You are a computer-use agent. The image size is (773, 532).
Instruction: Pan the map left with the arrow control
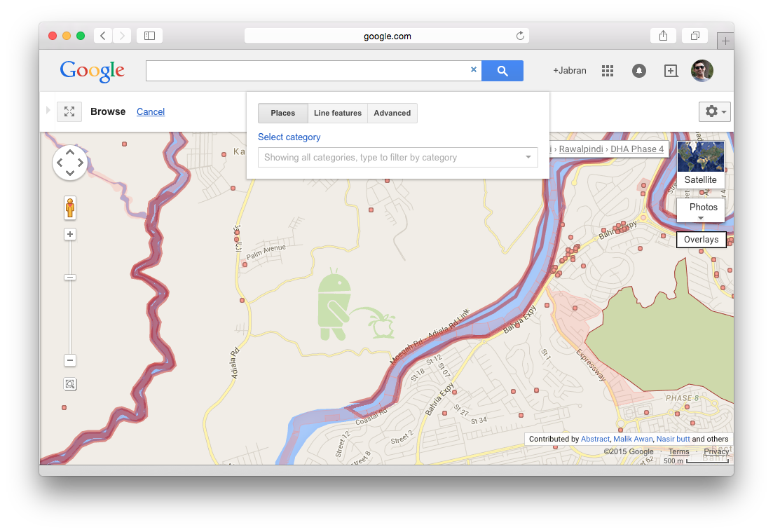(x=59, y=163)
